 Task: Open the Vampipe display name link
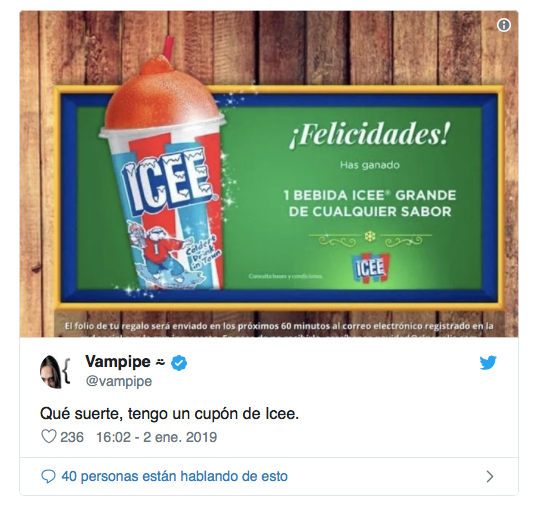(118, 362)
